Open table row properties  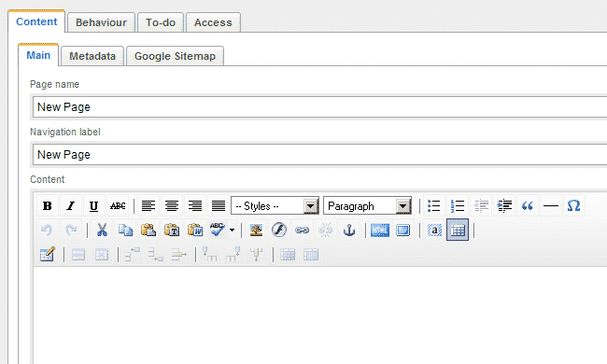(78, 255)
